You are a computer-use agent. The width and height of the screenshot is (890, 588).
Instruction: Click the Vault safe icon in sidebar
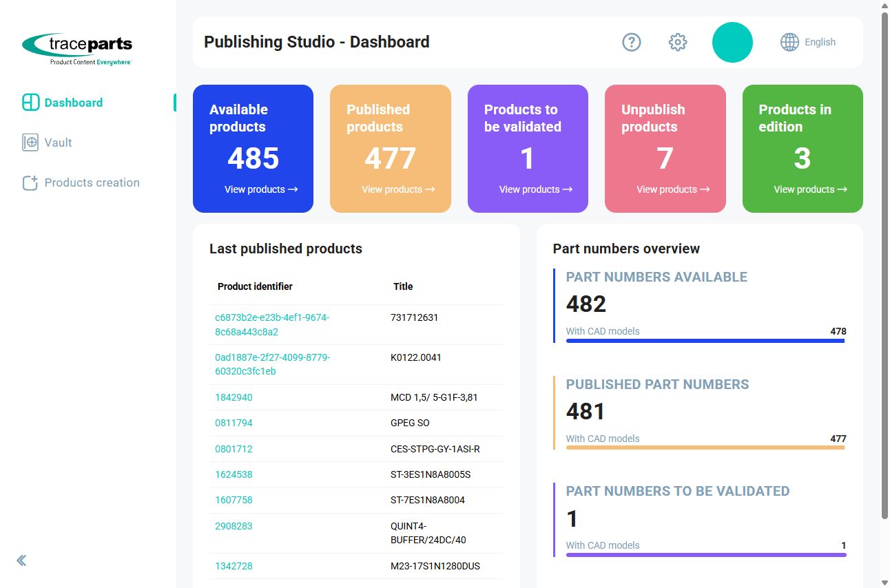tap(30, 143)
